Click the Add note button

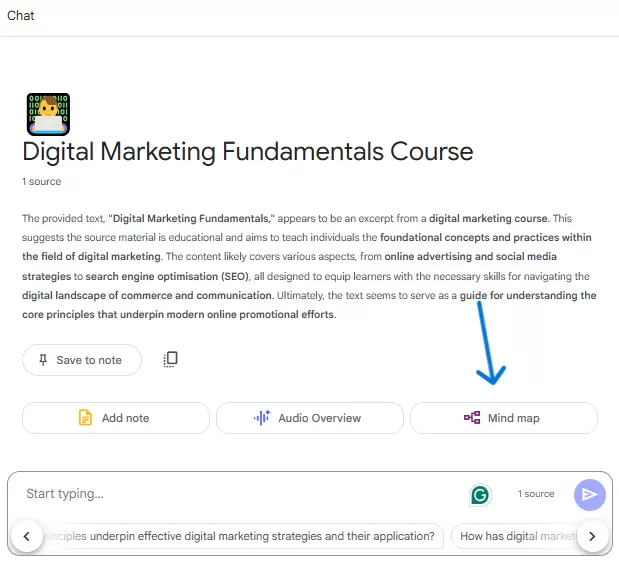coord(116,418)
